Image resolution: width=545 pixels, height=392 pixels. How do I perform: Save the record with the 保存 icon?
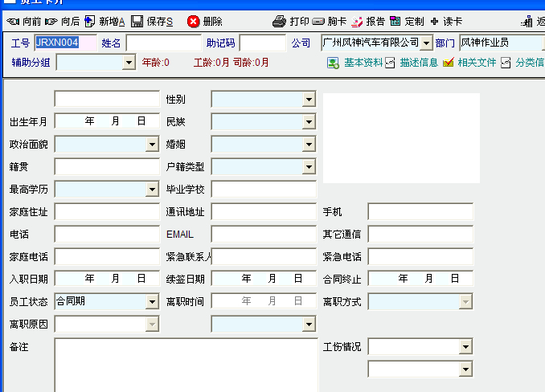point(137,22)
